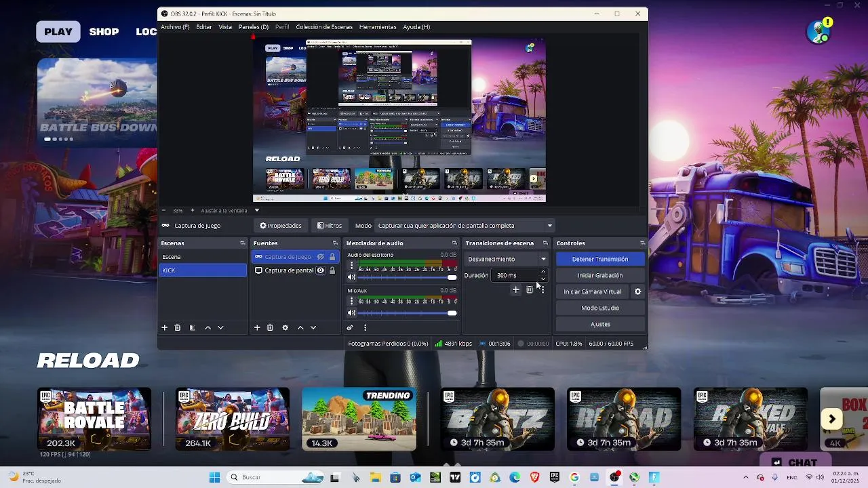
Task: Add a new source in Fuentes panel
Action: [x=257, y=327]
